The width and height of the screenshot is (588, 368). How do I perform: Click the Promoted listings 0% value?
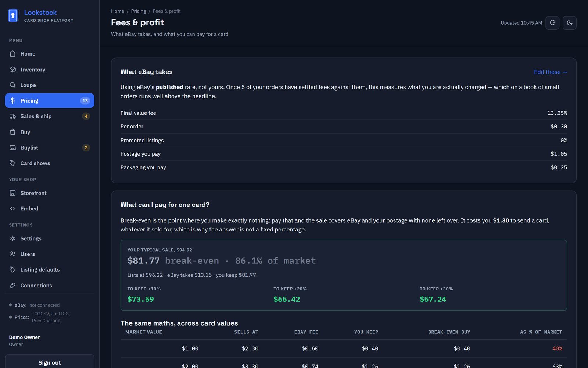point(564,140)
